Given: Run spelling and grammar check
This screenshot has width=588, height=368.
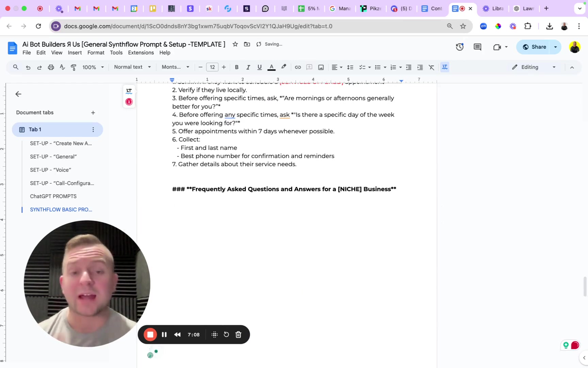Looking at the screenshot, I should click(x=62, y=67).
